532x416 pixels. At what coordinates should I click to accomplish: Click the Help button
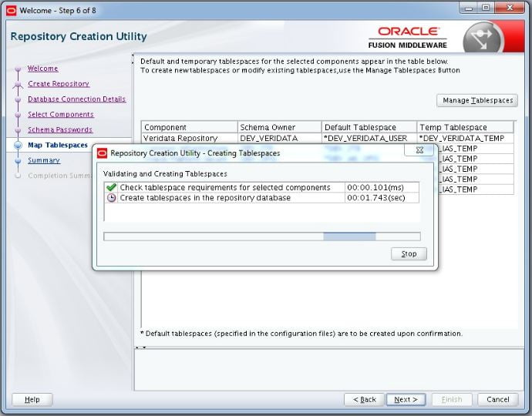pos(32,400)
